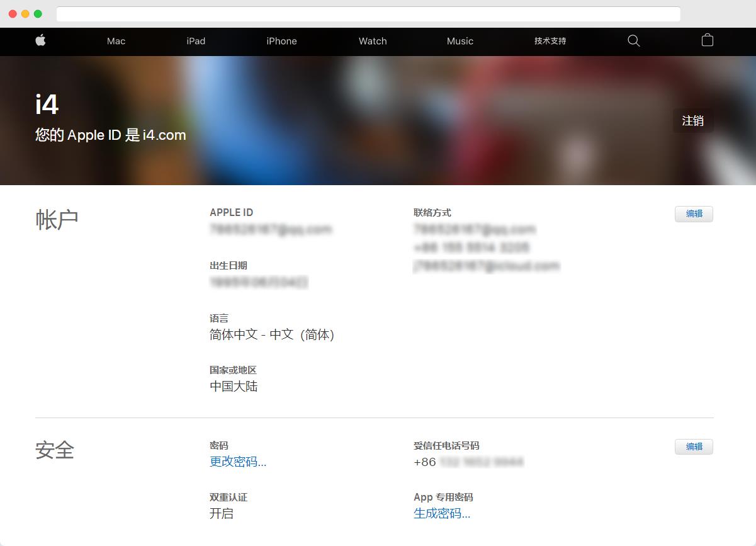756x546 pixels.
Task: Open the 更改密码 link
Action: click(x=237, y=462)
